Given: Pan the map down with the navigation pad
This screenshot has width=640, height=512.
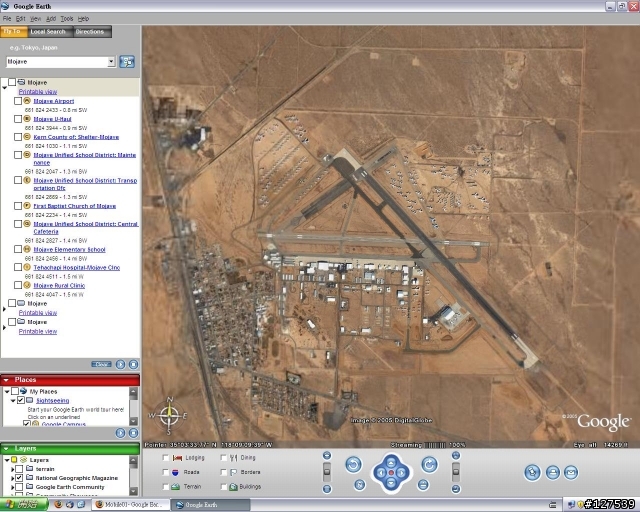Looking at the screenshot, I should [x=391, y=483].
